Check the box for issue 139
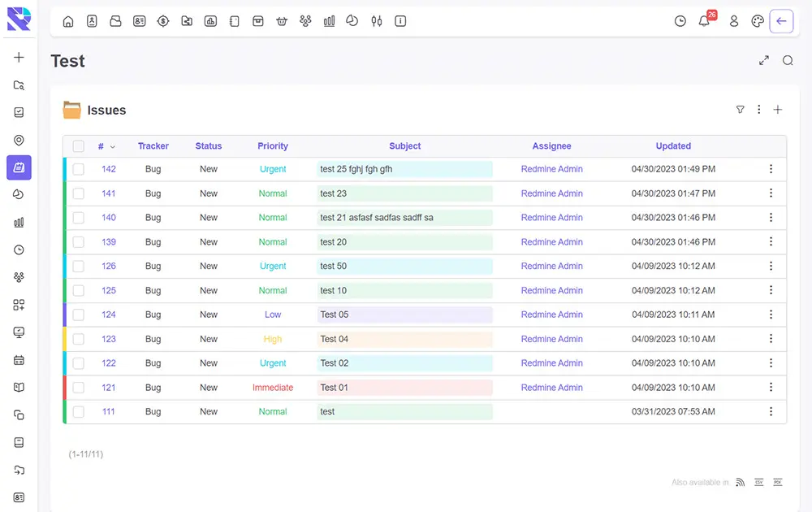 [78, 242]
